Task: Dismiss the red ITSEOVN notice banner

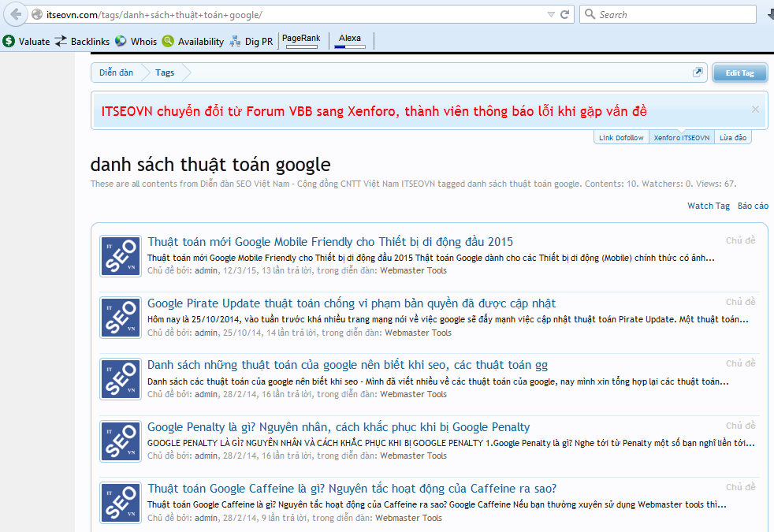Action: (x=755, y=110)
